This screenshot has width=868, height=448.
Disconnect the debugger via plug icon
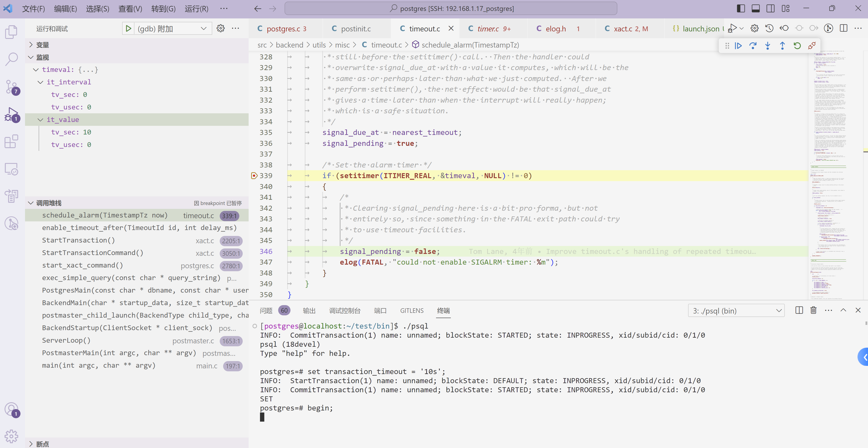pos(812,46)
